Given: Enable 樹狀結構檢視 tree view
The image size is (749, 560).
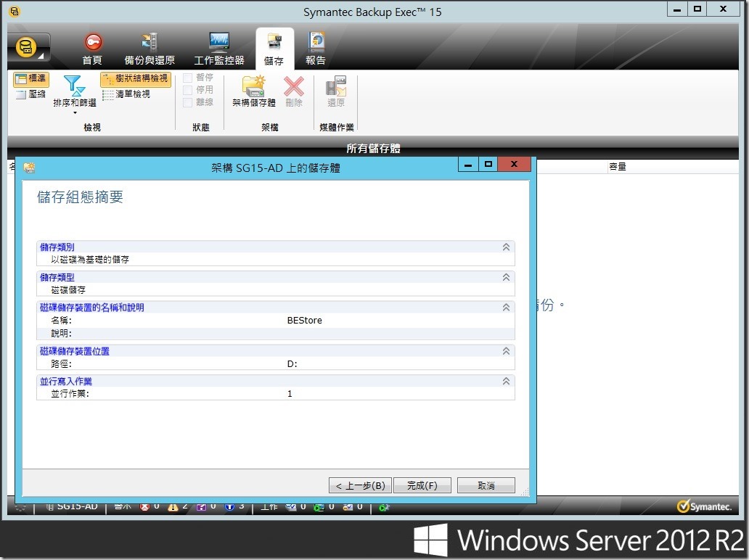Looking at the screenshot, I should click(x=136, y=79).
